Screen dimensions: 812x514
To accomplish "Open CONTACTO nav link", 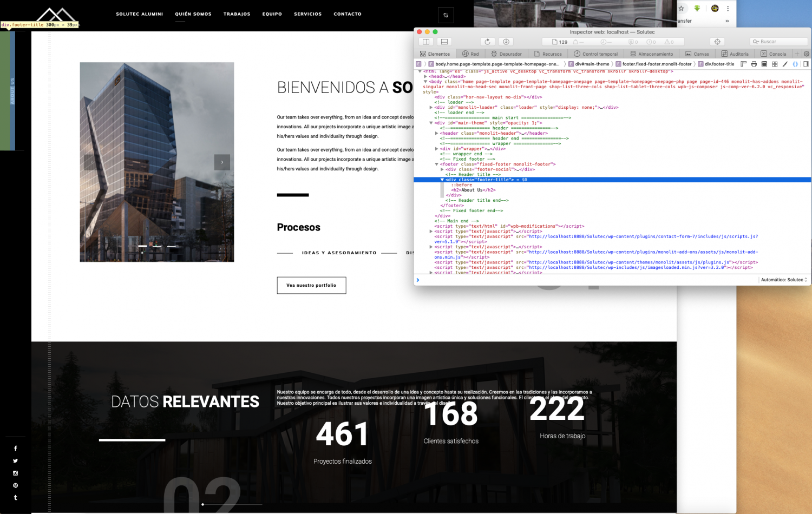I will click(348, 14).
